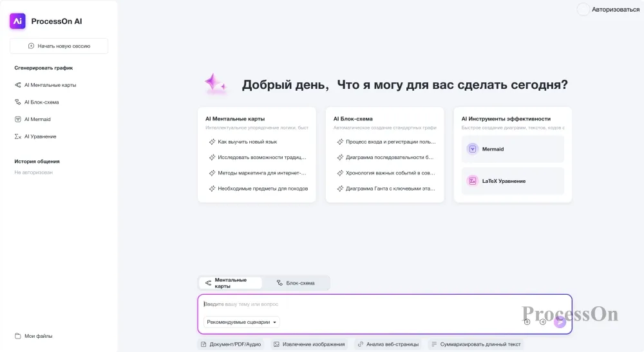Click the pink LaTeX equation card icon

(x=473, y=181)
